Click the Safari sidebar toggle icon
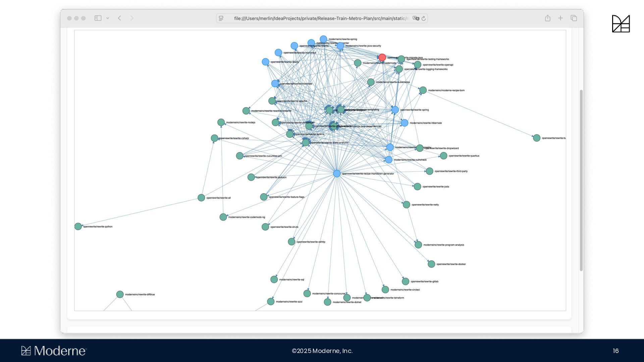This screenshot has height=362, width=644. 98,18
